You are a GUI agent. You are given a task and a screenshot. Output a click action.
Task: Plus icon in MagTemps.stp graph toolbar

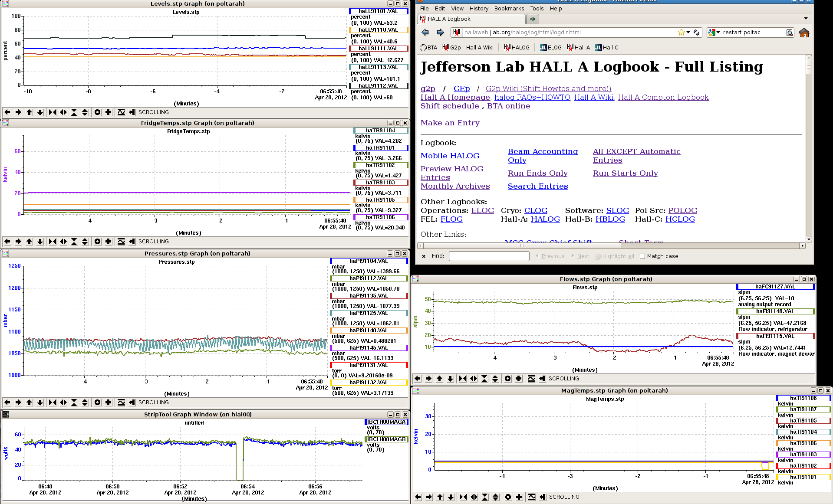tap(519, 497)
